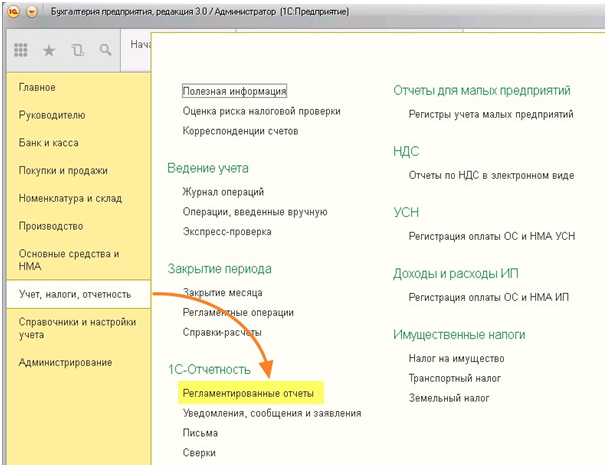This screenshot has height=467, width=607.
Task: Open Операции, введенные вручную
Action: 255,212
